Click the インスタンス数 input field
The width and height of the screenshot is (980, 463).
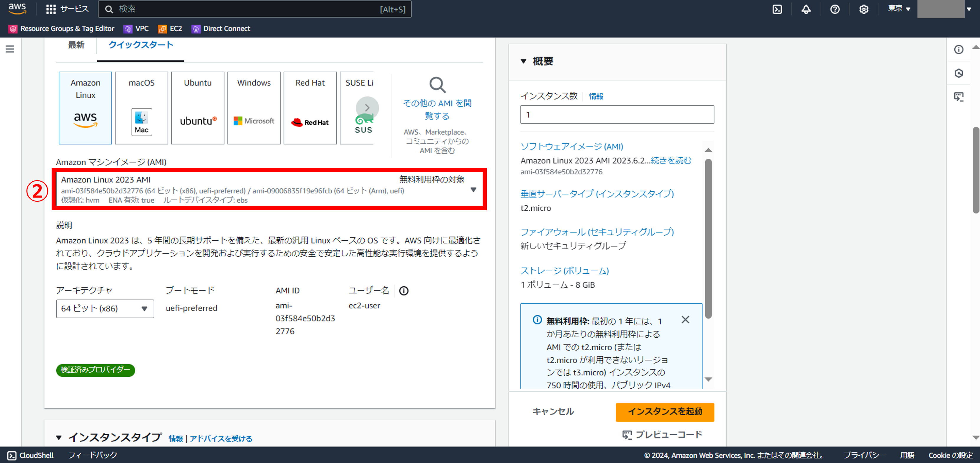point(617,114)
